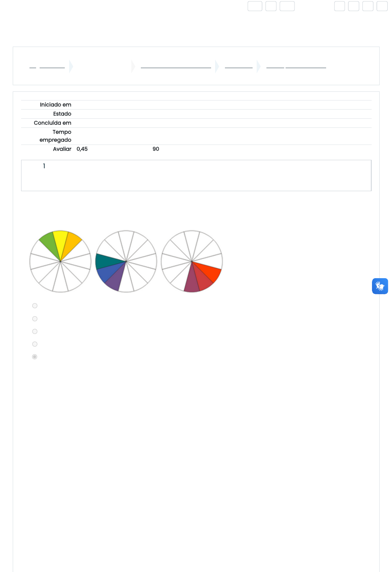Open the Libras sign-language accessibility widget

380,286
